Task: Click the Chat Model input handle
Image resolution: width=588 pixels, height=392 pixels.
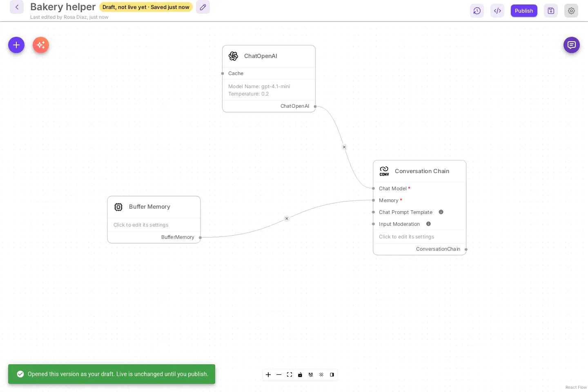Action: pos(373,188)
